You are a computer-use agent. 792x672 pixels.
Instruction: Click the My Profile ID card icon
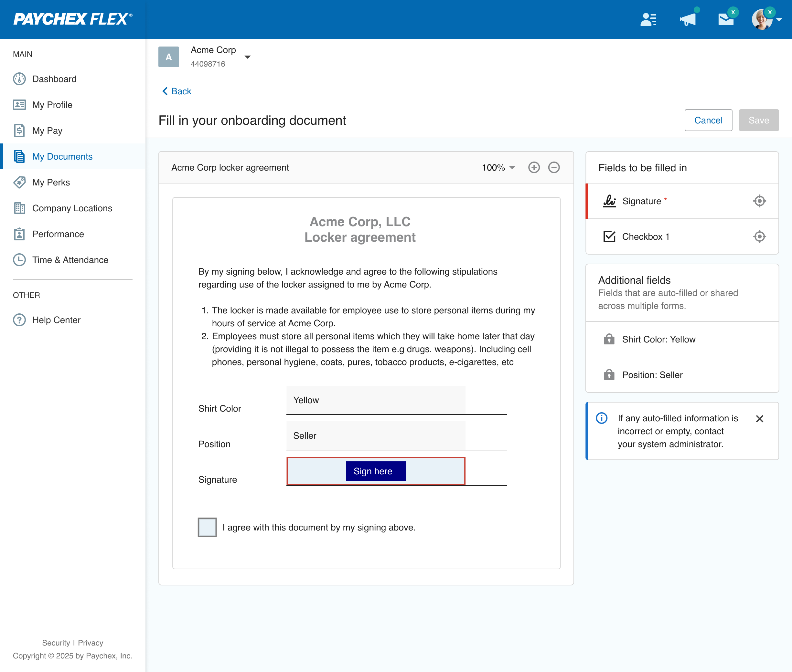point(19,105)
